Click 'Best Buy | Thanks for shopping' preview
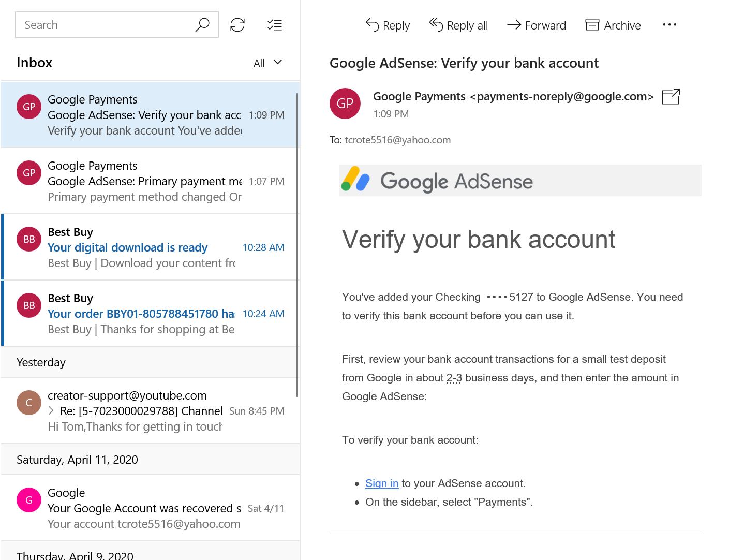This screenshot has height=560, width=729. coord(141,329)
